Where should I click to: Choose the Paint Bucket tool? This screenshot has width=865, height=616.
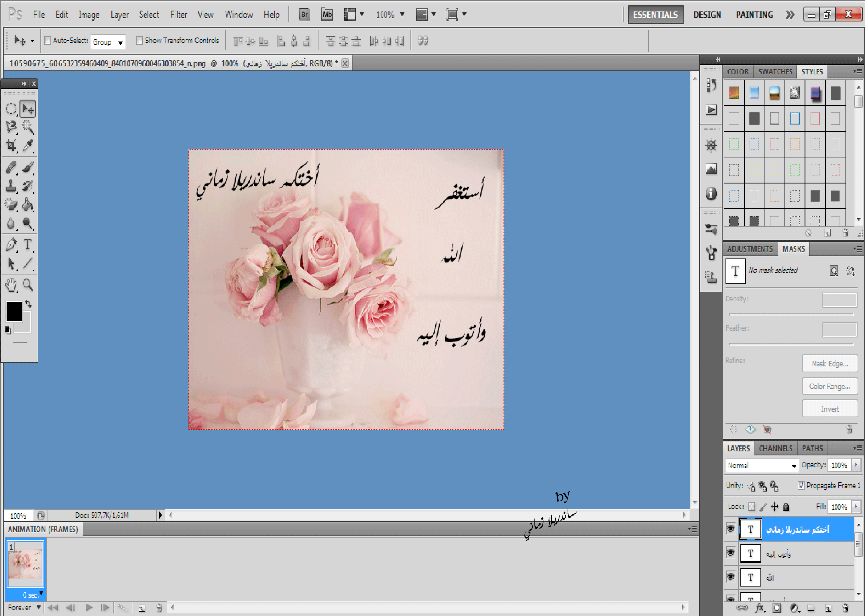tap(28, 204)
